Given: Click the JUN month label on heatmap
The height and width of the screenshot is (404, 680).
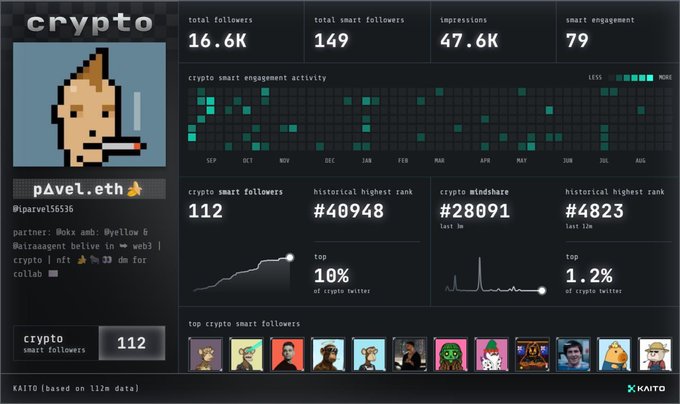Looking at the screenshot, I should tap(567, 161).
